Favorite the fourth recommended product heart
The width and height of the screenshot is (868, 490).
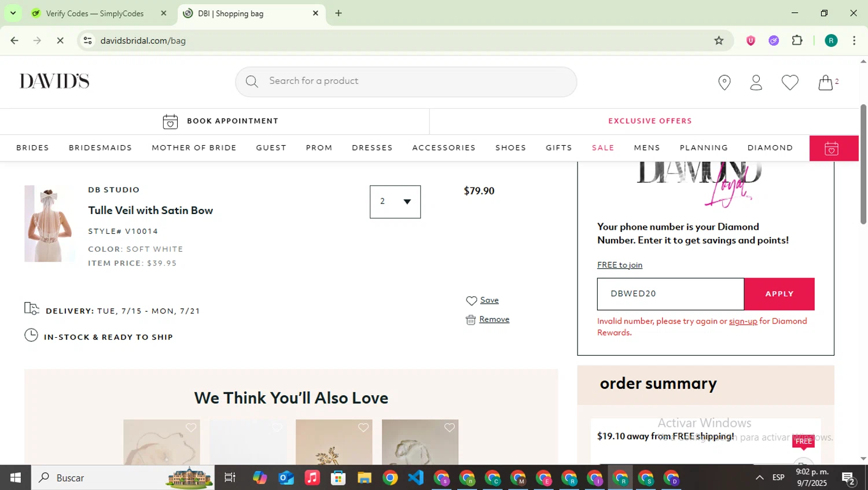450,428
